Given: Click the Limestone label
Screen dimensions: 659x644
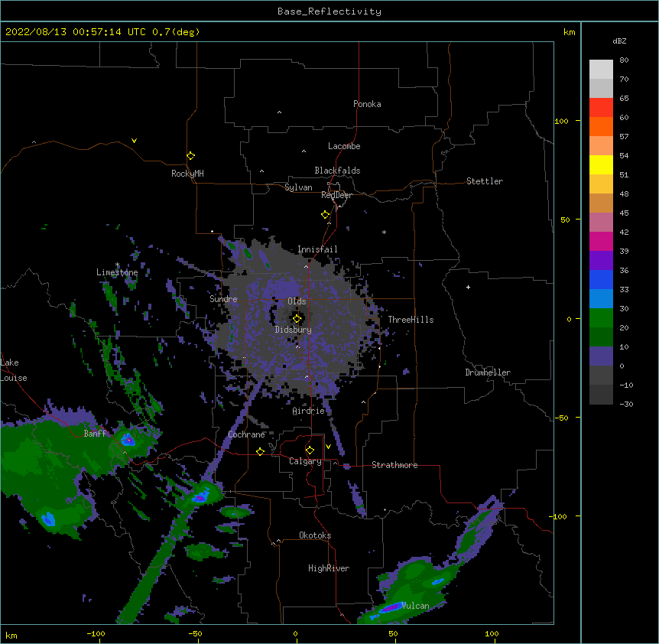Looking at the screenshot, I should (x=117, y=272).
